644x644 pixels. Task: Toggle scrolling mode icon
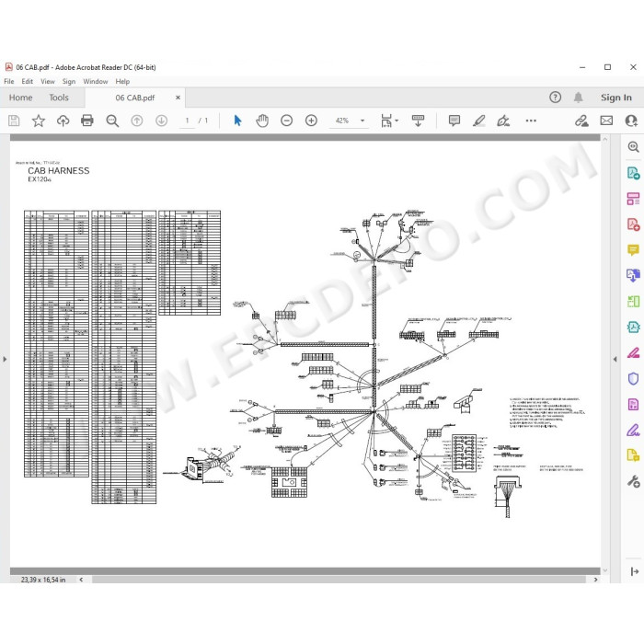[x=418, y=121]
